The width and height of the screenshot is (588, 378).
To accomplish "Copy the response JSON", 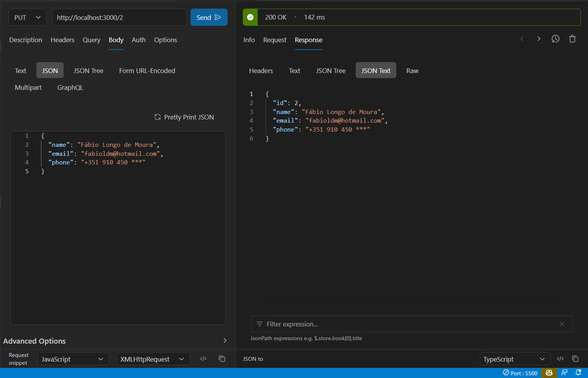I will click(575, 359).
